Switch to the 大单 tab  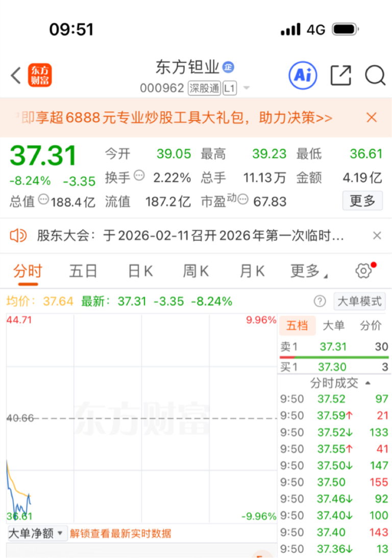pos(334,325)
